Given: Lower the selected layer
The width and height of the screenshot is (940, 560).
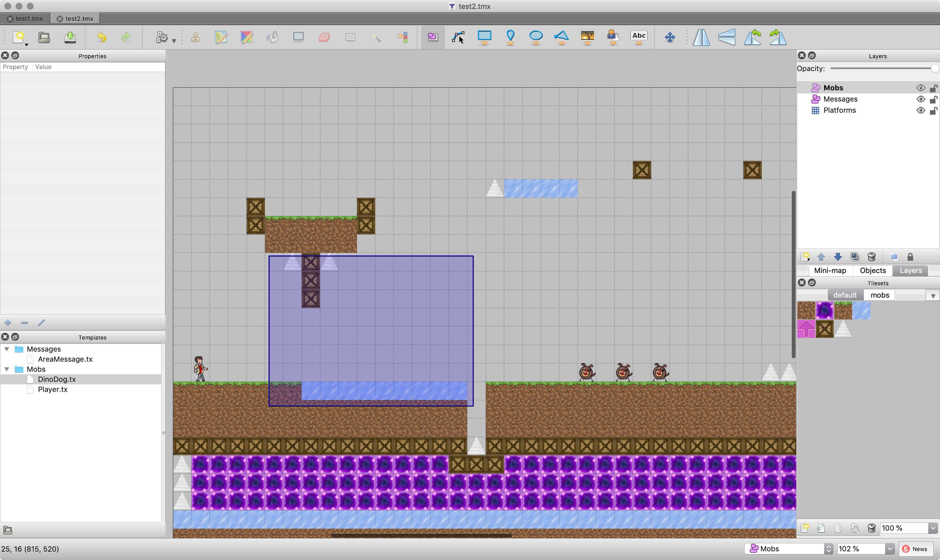Looking at the screenshot, I should pyautogui.click(x=838, y=257).
